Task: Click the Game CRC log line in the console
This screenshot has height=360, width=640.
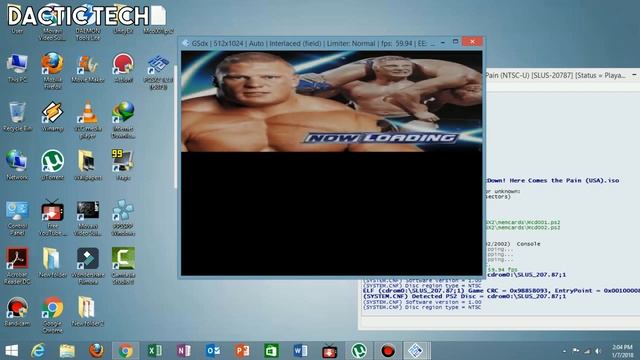Action: pos(501,291)
